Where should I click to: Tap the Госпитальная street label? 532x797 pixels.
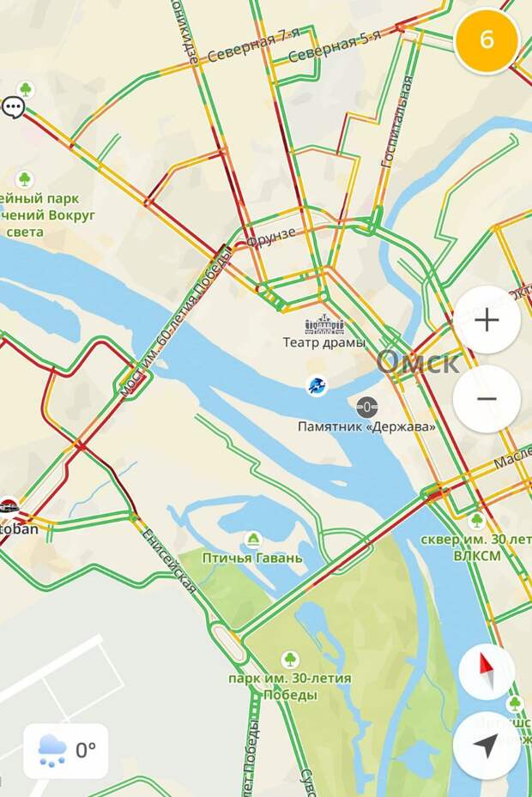[x=396, y=122]
